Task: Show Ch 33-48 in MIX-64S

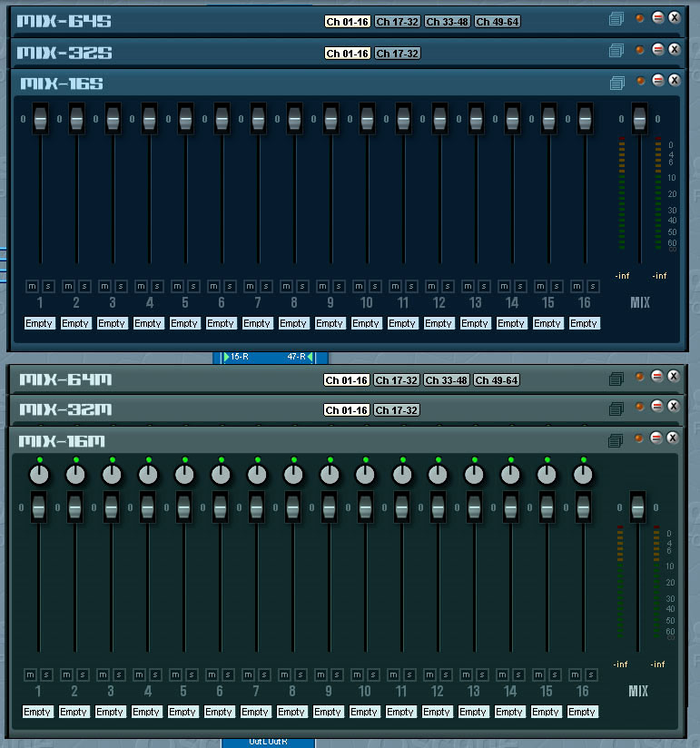Action: pyautogui.click(x=447, y=22)
